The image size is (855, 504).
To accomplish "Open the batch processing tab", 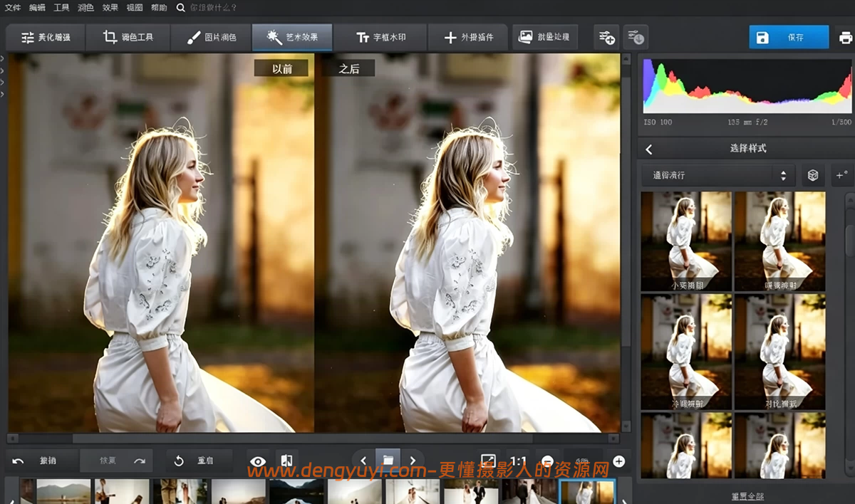I will click(x=545, y=37).
